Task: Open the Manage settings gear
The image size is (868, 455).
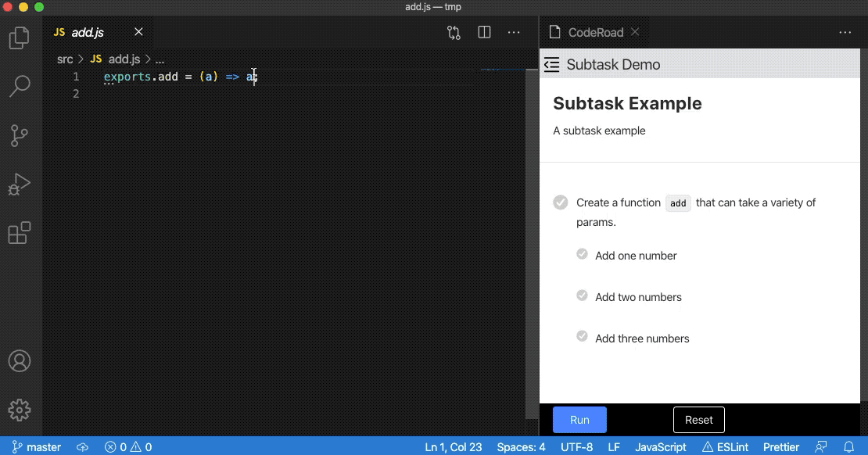Action: pos(20,410)
